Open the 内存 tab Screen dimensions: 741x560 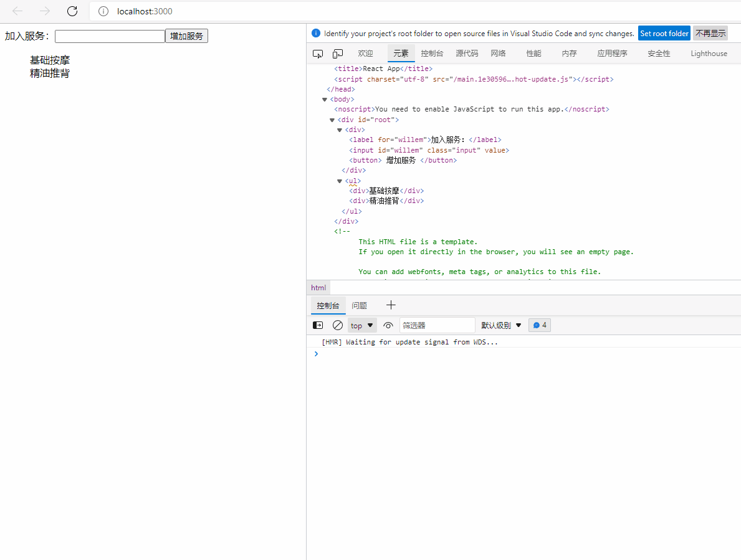click(570, 54)
